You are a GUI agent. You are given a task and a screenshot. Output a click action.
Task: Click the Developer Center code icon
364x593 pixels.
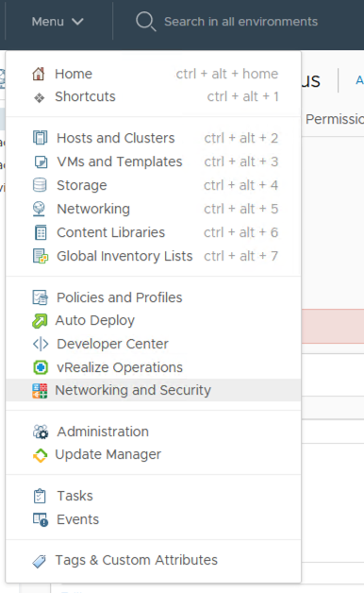41,344
